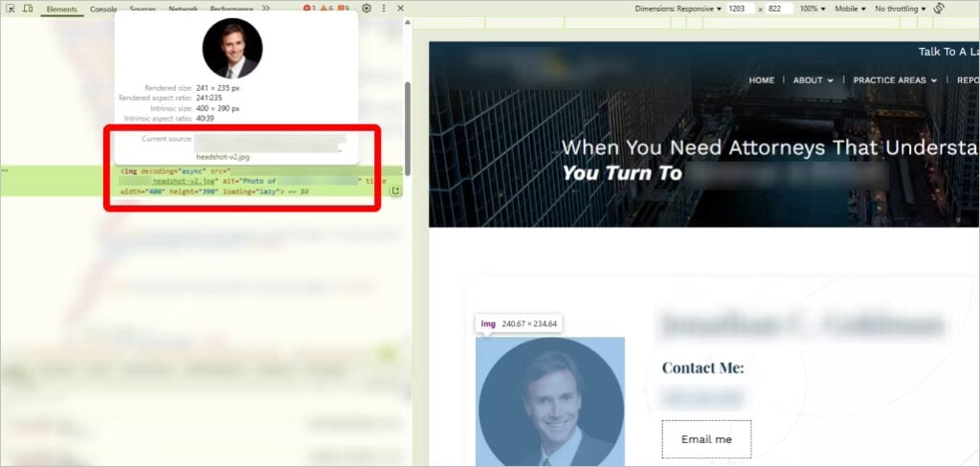
Task: Click the Rendered aspect ratio 241:235 value
Action: pos(209,99)
